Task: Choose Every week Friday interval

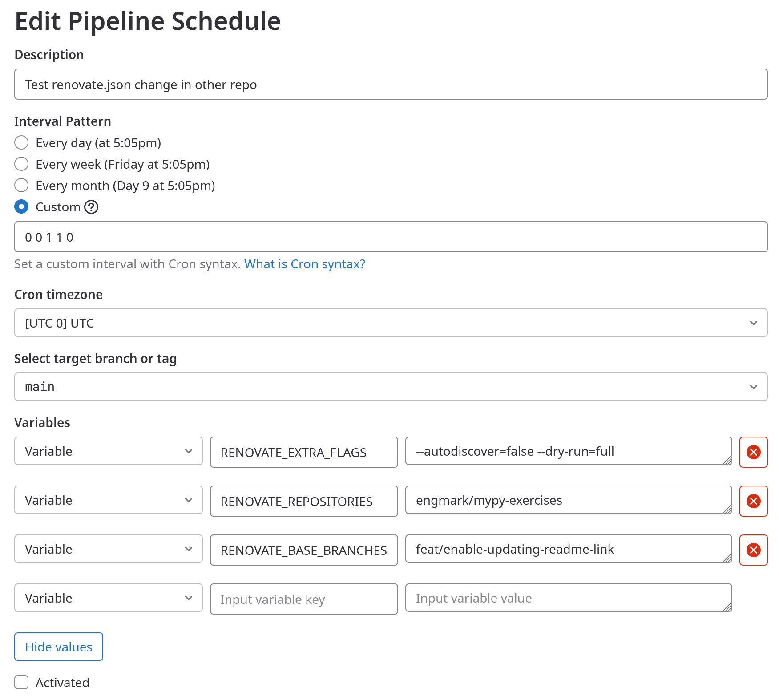Action: pos(21,164)
